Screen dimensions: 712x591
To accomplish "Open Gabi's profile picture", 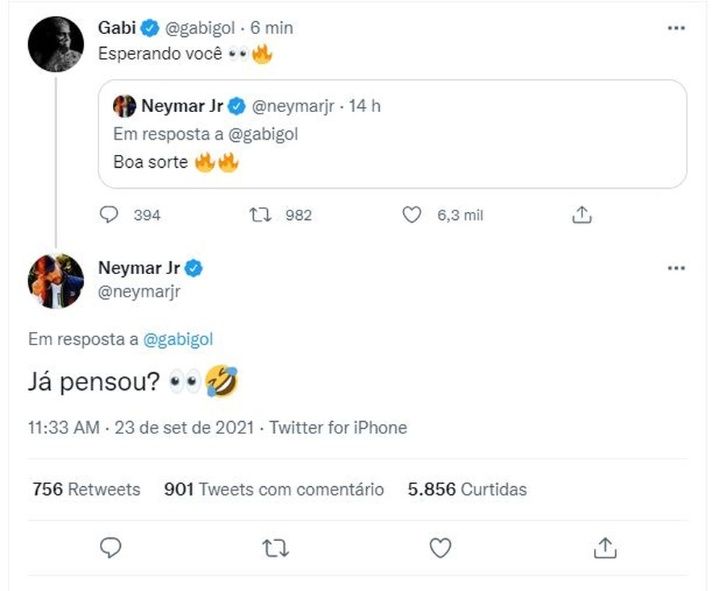I will 55,43.
